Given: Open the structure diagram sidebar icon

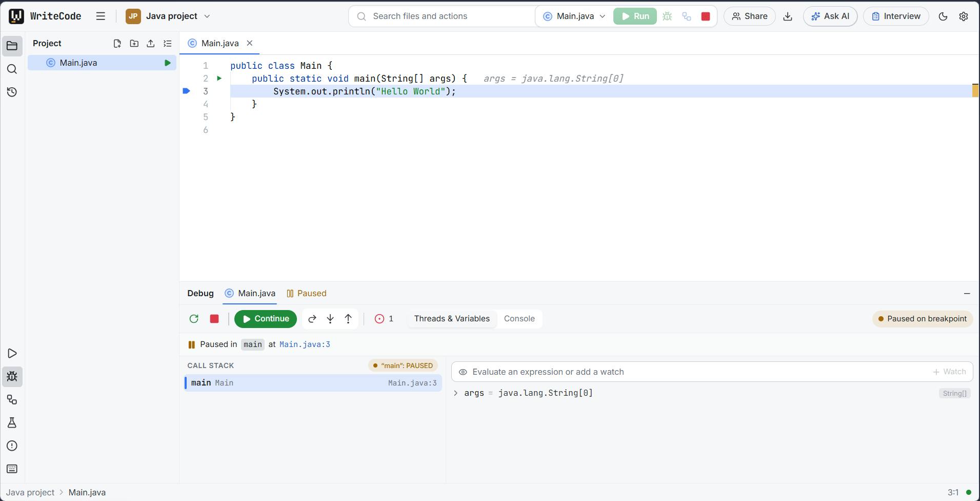Looking at the screenshot, I should click(x=12, y=400).
